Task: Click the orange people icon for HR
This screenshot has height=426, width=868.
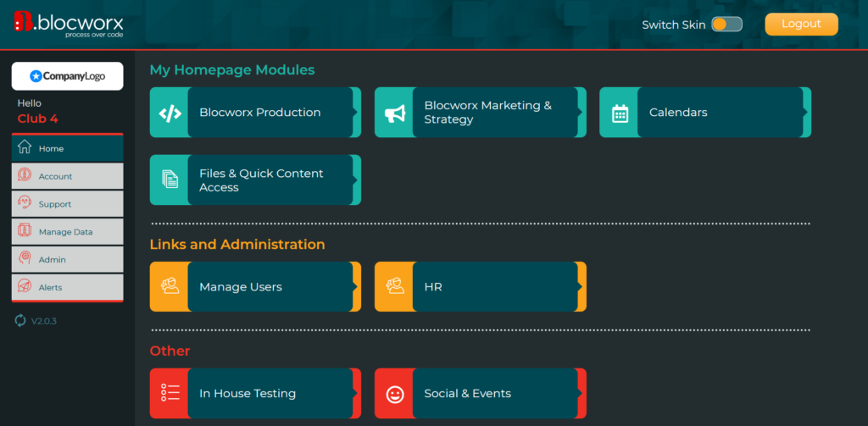Action: (395, 286)
